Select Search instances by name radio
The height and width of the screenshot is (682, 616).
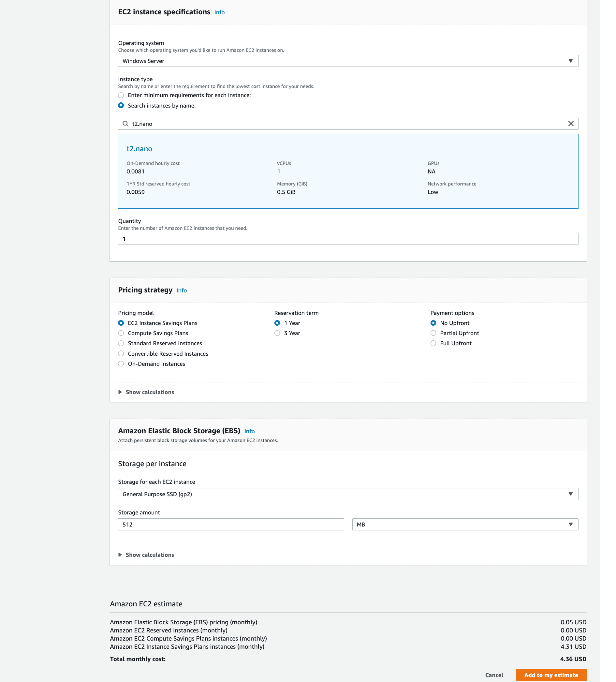(x=121, y=106)
